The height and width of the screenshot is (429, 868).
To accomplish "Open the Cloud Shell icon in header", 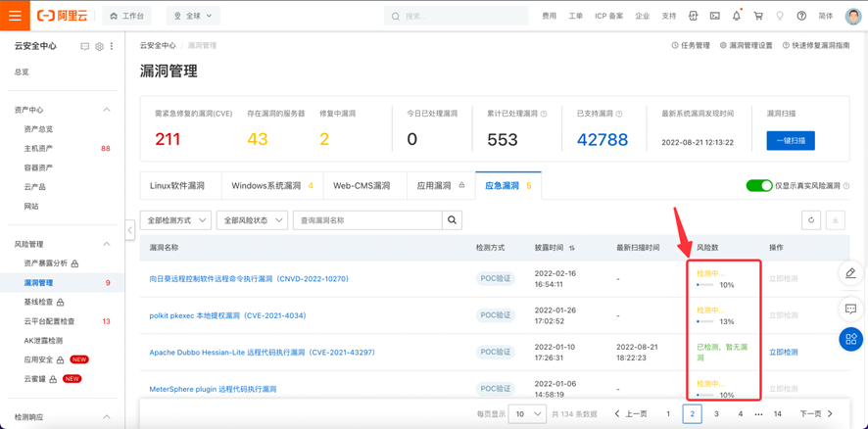I will pyautogui.click(x=714, y=16).
